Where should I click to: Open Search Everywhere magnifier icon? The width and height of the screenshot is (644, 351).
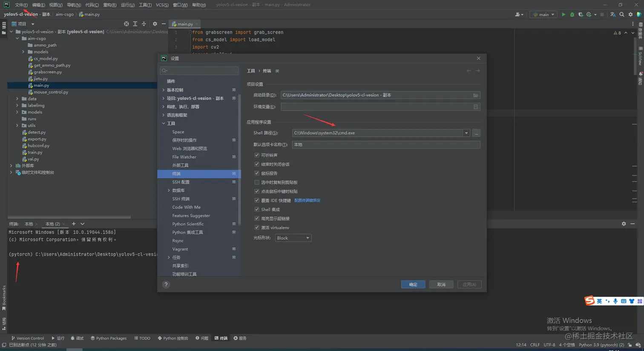click(622, 14)
